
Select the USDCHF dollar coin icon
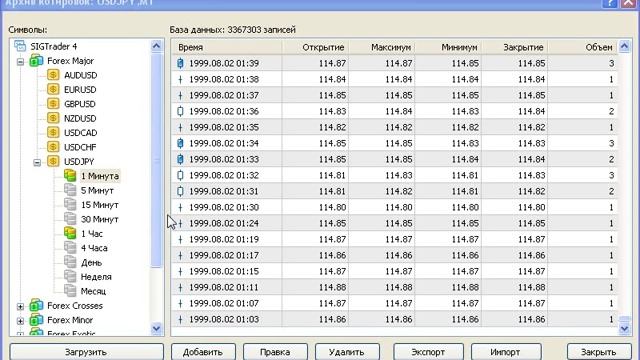click(x=53, y=147)
